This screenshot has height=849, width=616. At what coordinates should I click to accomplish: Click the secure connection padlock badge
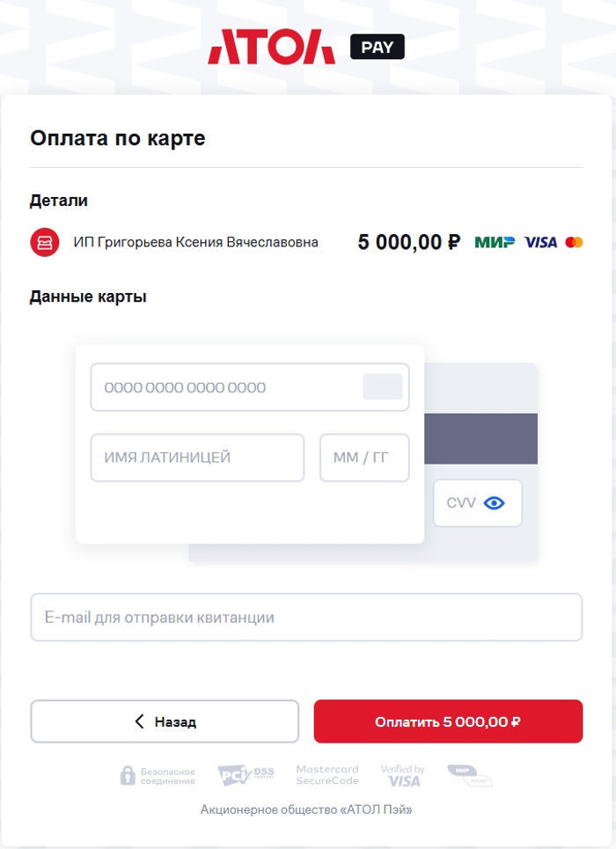coord(158,776)
